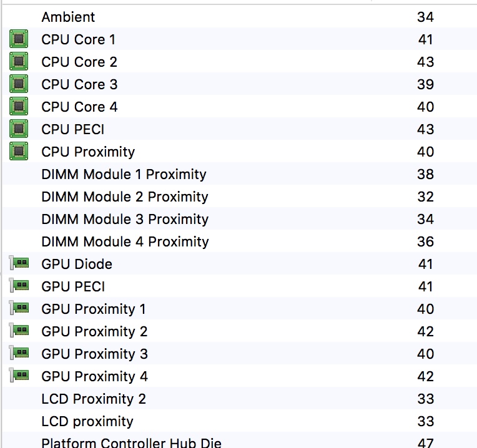Viewport: 477px width, 448px height.
Task: Click the CPU Core 2 chip icon
Action: [x=19, y=61]
